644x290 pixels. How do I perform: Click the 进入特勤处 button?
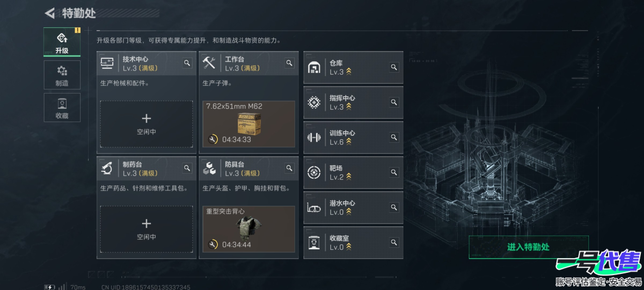click(x=528, y=247)
